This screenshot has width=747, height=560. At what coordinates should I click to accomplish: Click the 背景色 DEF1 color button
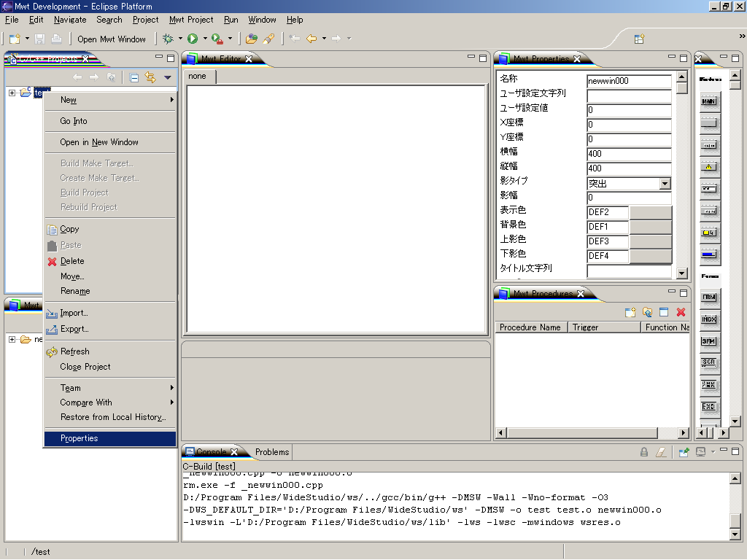coord(651,227)
